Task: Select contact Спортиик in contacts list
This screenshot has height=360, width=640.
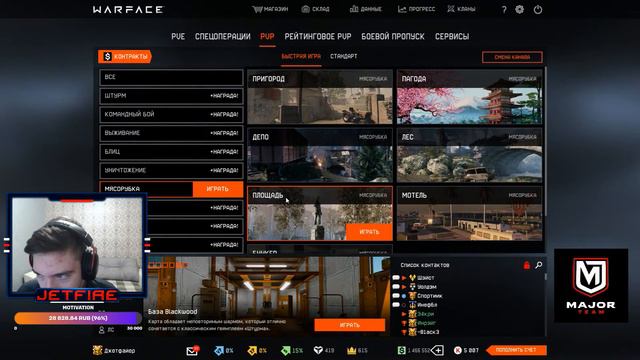Action: [429, 296]
